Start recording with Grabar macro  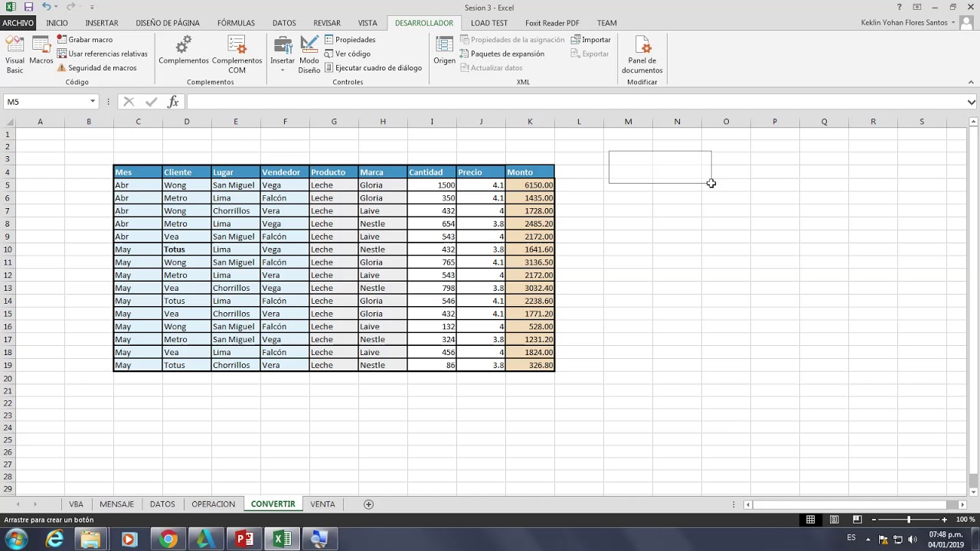click(85, 39)
